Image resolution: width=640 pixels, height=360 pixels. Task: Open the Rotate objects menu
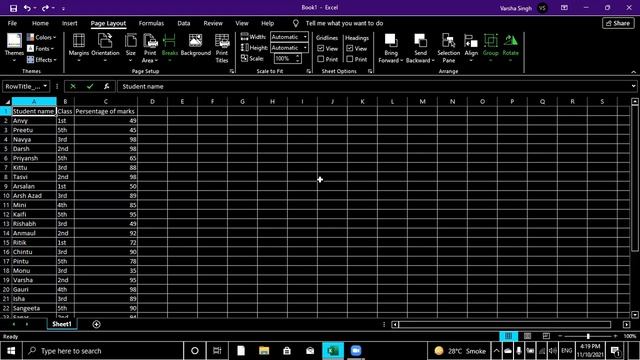pyautogui.click(x=510, y=48)
